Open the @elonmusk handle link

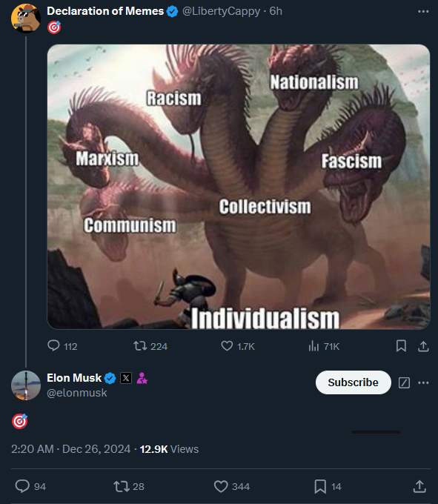point(77,393)
